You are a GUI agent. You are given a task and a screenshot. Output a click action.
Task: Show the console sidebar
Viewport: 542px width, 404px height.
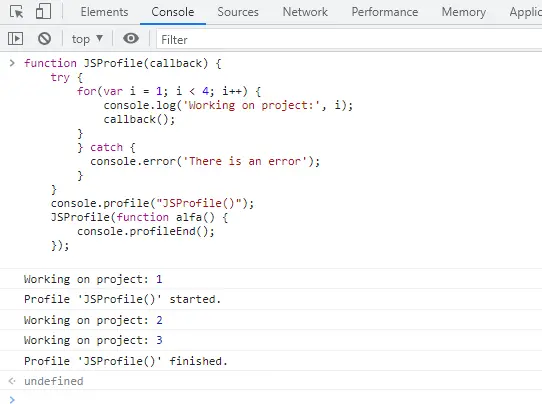click(16, 39)
